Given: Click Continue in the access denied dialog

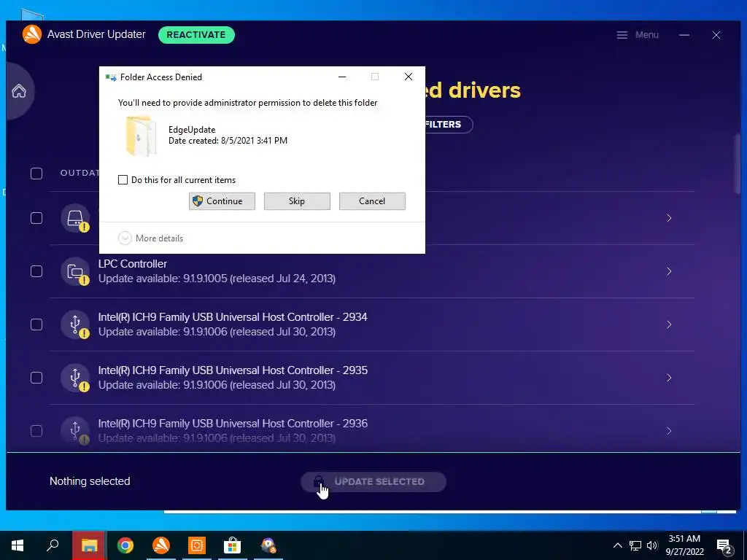Looking at the screenshot, I should coord(222,201).
